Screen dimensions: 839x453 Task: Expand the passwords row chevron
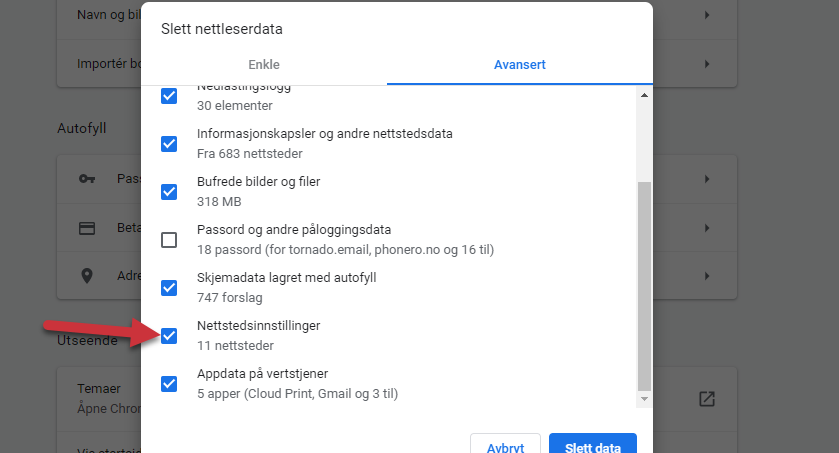(707, 179)
